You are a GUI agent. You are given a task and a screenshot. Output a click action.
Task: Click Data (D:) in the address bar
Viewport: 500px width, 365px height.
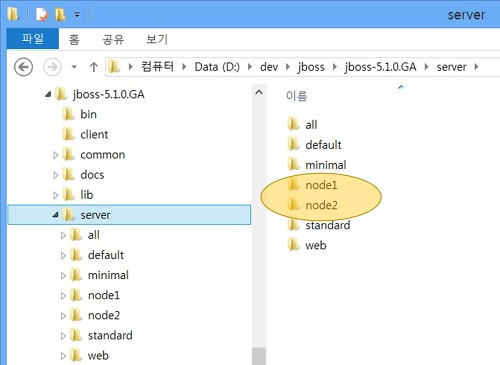217,67
